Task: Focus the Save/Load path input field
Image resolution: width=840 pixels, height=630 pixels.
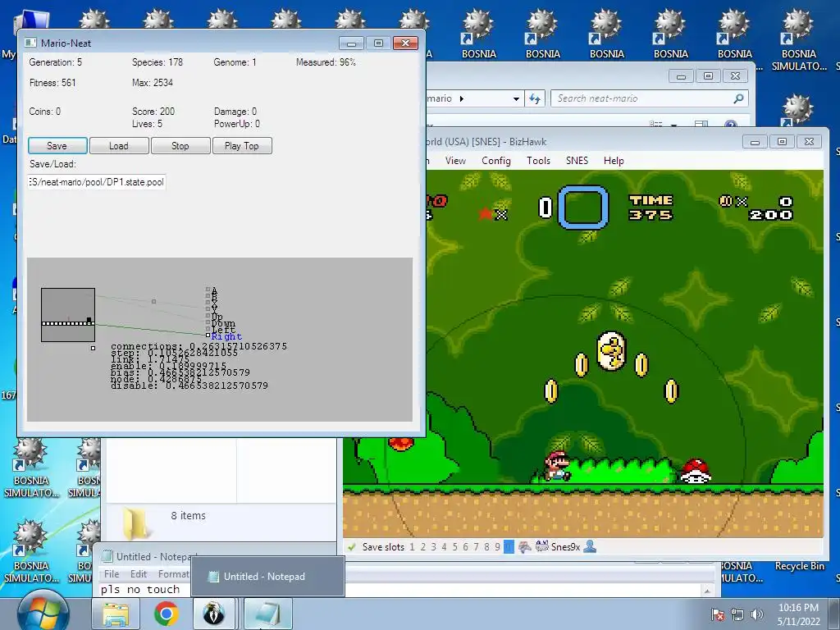Action: [x=97, y=182]
